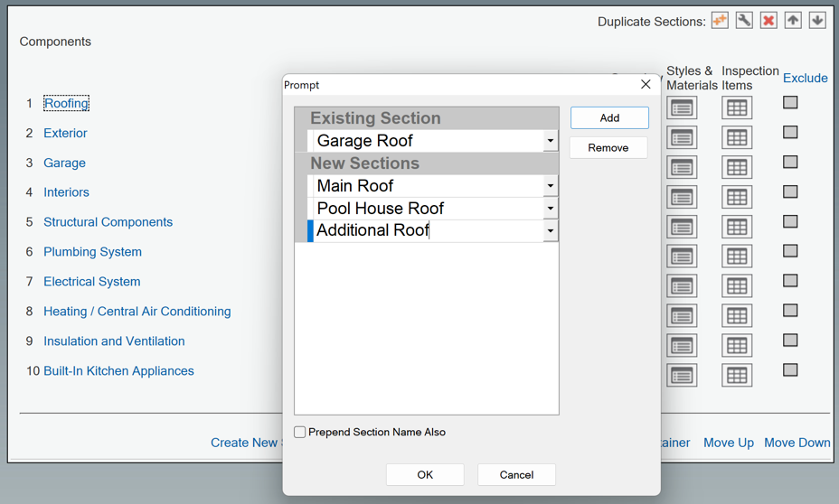The width and height of the screenshot is (839, 504).
Task: Open Styles & Materials for Roofing row
Action: point(682,108)
